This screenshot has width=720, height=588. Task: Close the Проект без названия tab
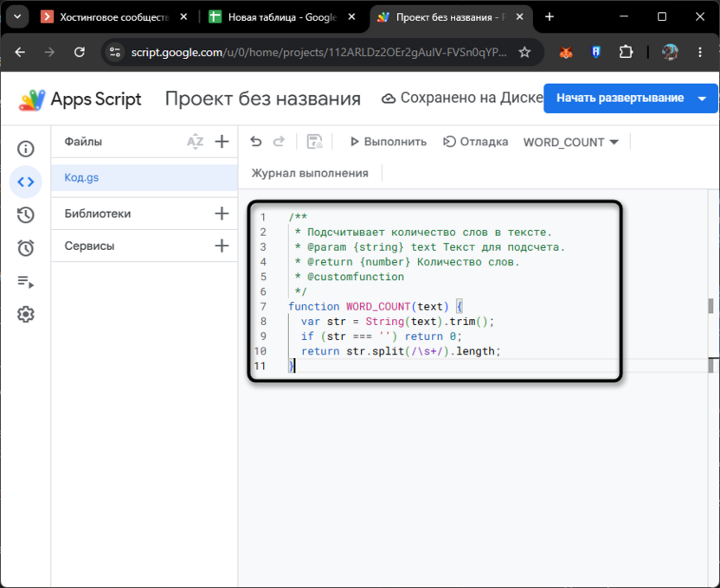pos(520,17)
